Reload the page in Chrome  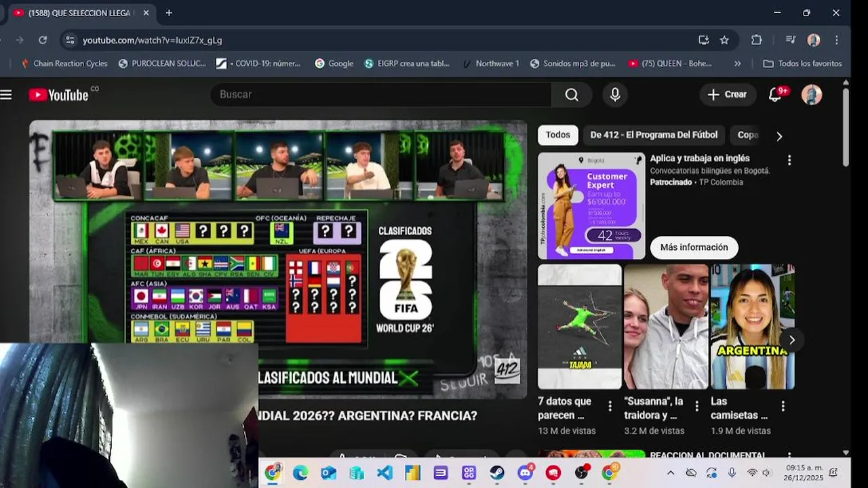pos(43,40)
